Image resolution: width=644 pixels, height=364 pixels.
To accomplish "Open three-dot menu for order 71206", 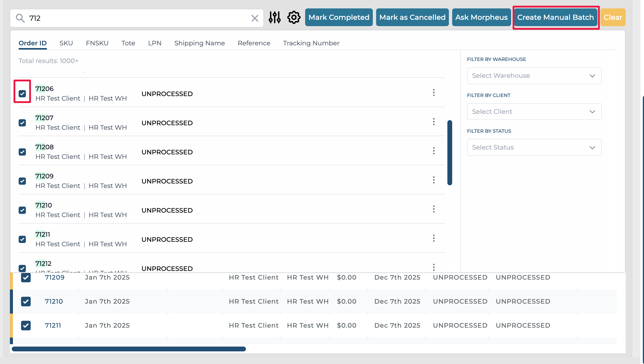I will point(434,93).
